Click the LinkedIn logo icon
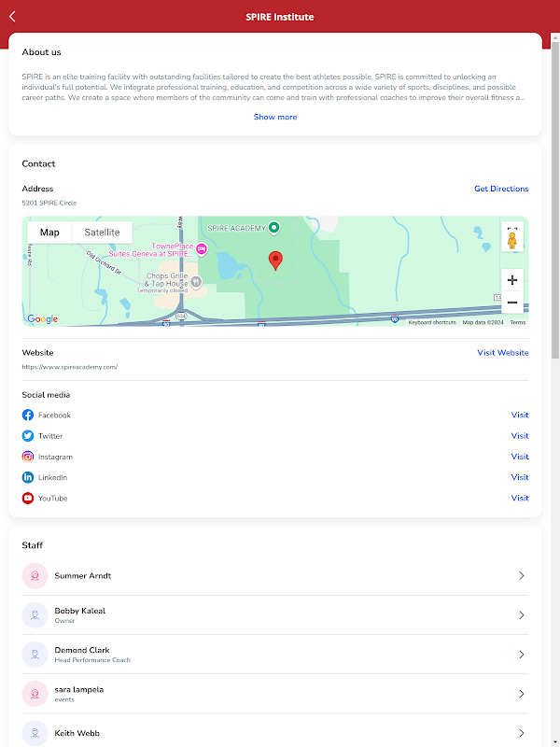The image size is (560, 747). point(28,477)
